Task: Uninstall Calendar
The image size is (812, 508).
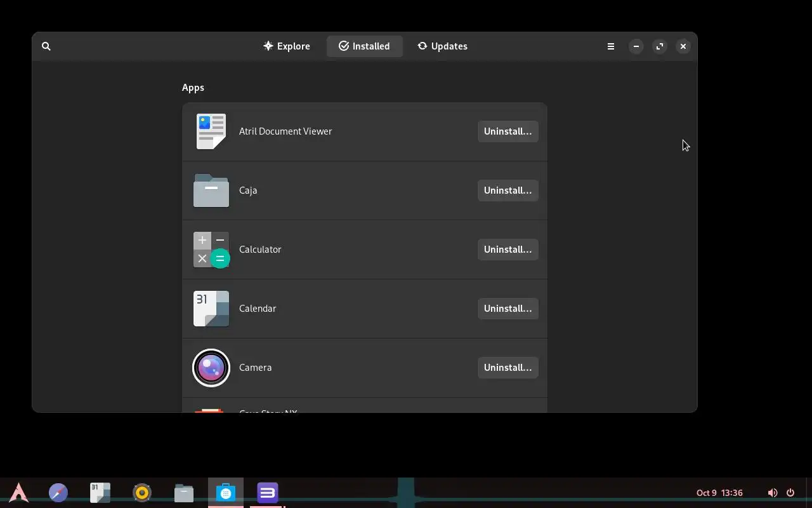Action: (x=508, y=309)
